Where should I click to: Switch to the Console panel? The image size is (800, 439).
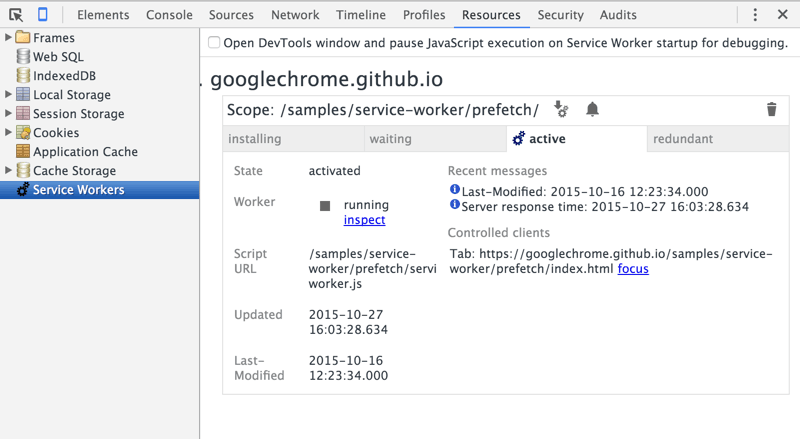click(x=169, y=15)
